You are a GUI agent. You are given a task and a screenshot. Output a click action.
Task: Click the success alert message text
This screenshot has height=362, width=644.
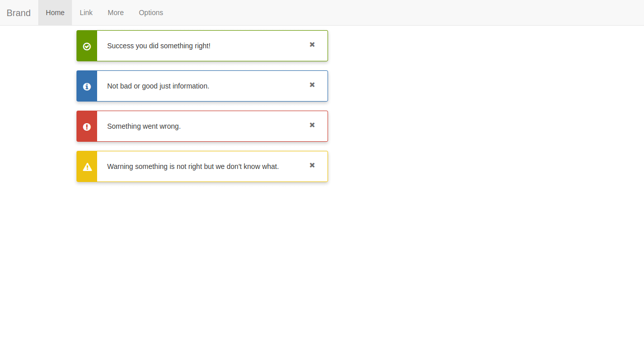[x=158, y=46]
